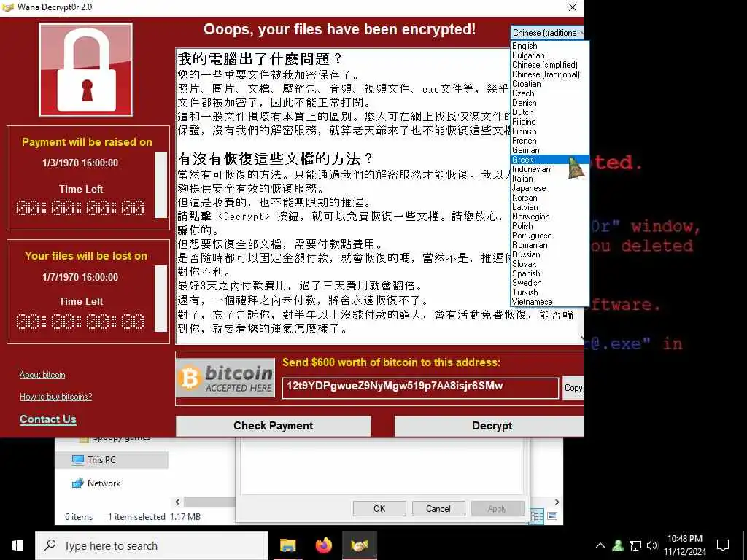Viewport: 747px width, 560px height.
Task: Click OK in the dialog behind
Action: (379, 508)
